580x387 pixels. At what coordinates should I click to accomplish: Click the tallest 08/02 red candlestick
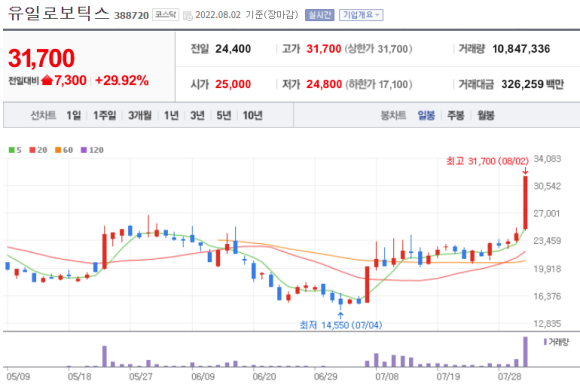(x=525, y=203)
